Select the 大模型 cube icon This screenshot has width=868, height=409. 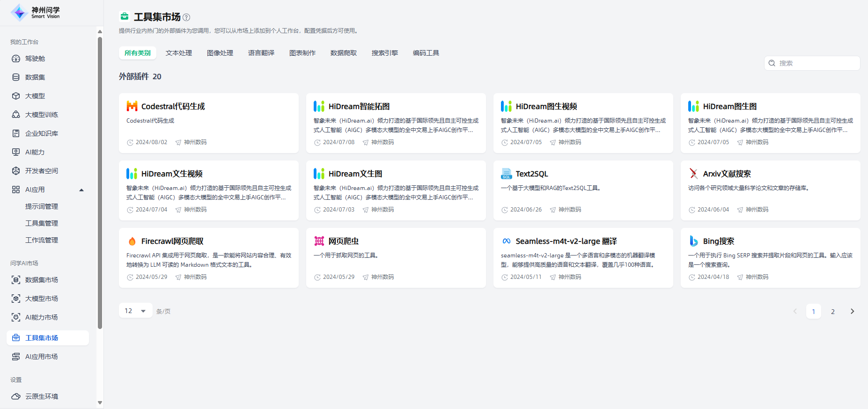(x=16, y=96)
